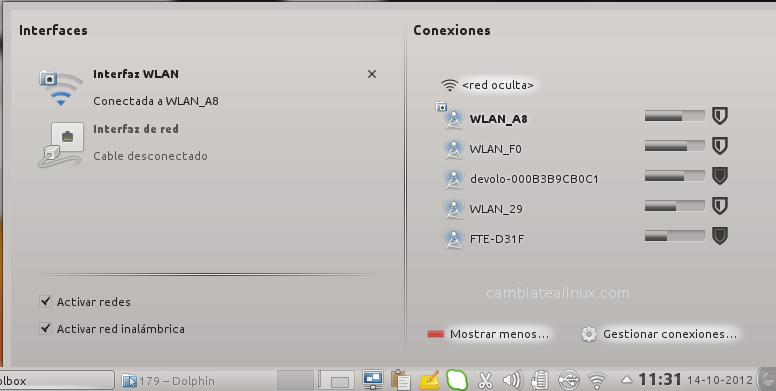Open the battery monitor tray icon
776x391 pixels.
pos(539,380)
